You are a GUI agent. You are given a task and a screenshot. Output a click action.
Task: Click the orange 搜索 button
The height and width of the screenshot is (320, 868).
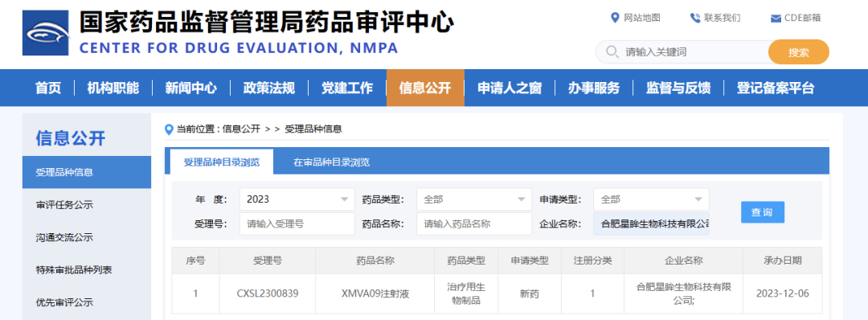799,52
